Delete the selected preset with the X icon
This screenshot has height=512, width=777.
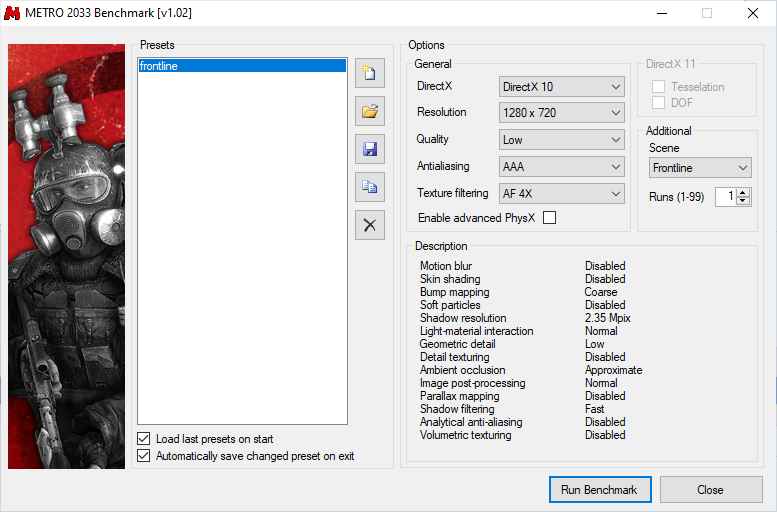[370, 225]
